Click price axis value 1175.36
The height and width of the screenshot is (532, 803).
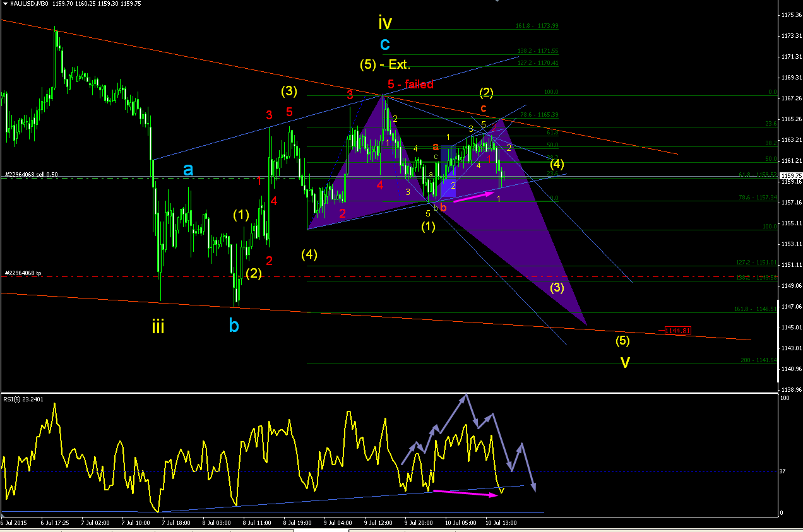coord(791,15)
